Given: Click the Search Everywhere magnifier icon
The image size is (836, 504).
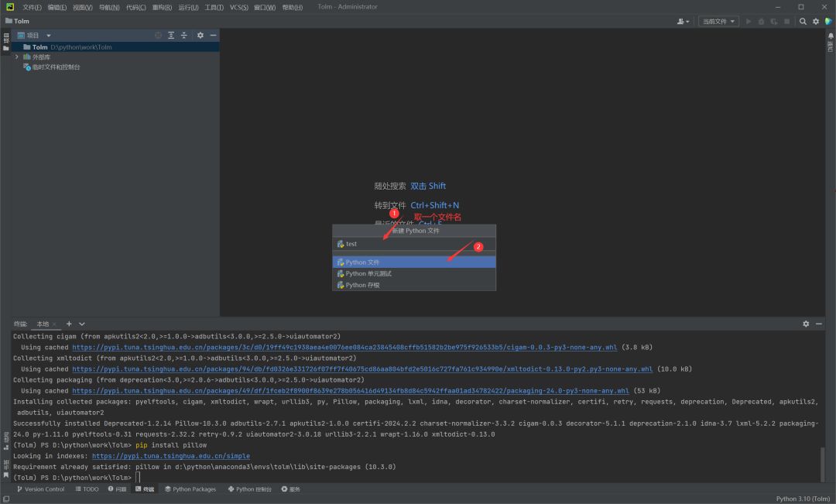Looking at the screenshot, I should tap(803, 22).
